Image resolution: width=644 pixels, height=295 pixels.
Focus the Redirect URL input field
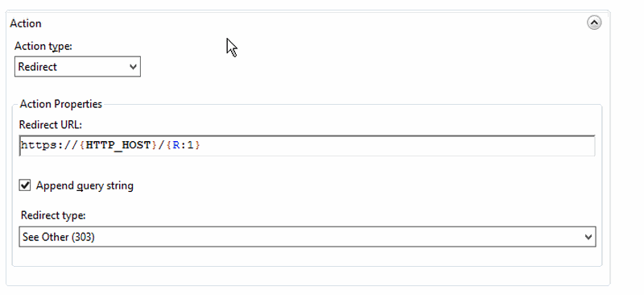click(308, 145)
